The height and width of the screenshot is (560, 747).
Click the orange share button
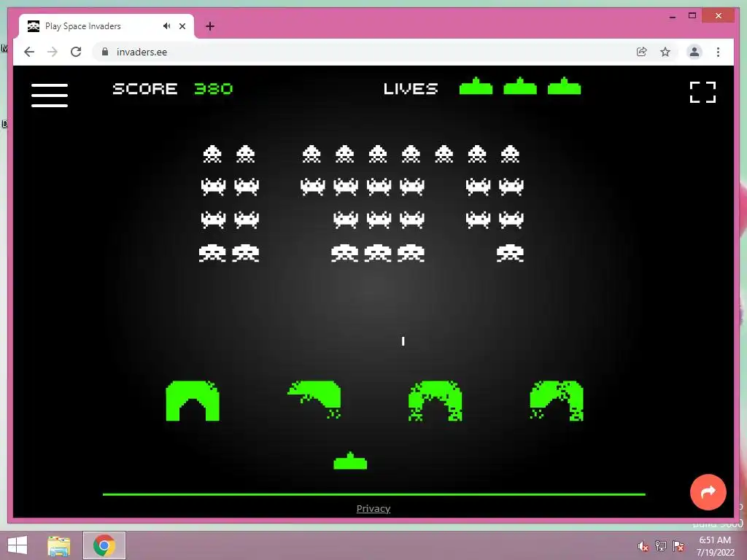coord(708,492)
